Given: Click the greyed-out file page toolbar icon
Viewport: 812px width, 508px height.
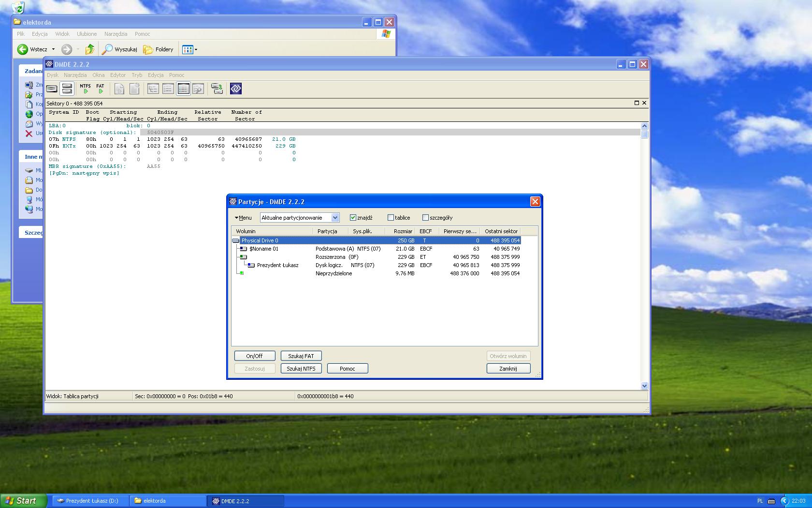Looking at the screenshot, I should point(119,89).
